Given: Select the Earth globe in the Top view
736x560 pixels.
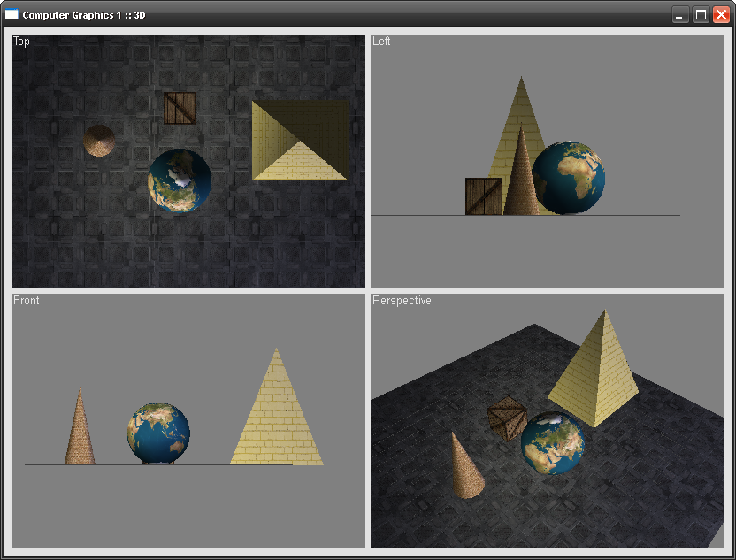Looking at the screenshot, I should (180, 180).
